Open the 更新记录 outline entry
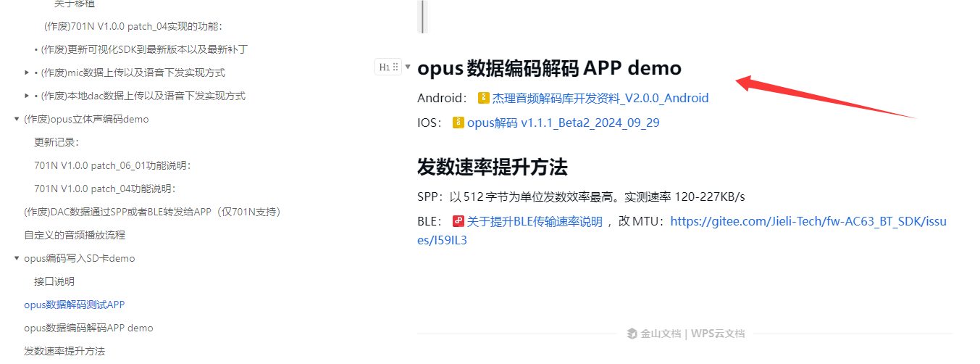This screenshot has height=364, width=980. (56, 142)
